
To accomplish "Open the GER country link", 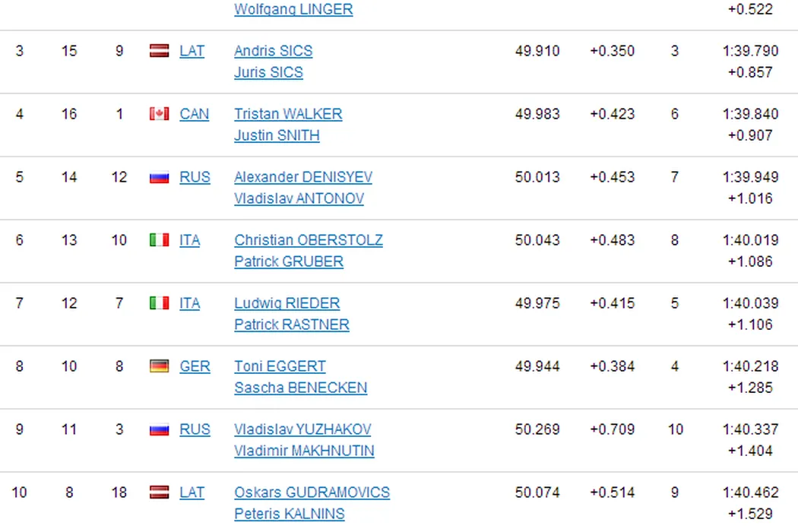I will pyautogui.click(x=195, y=366).
